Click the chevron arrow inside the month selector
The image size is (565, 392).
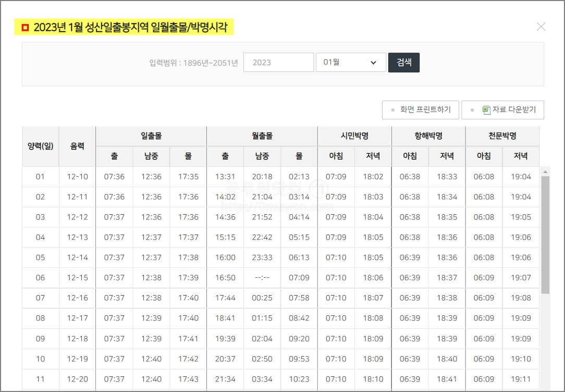pos(373,62)
